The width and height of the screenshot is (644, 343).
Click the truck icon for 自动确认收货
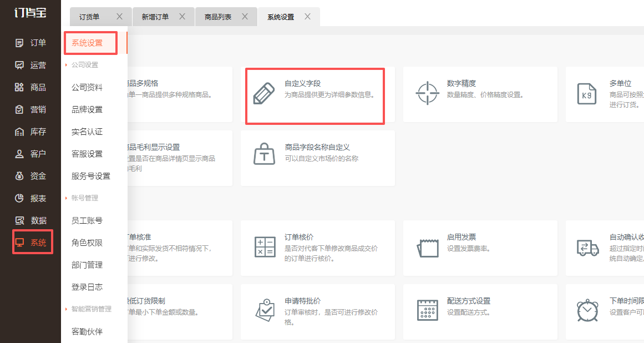point(588,248)
